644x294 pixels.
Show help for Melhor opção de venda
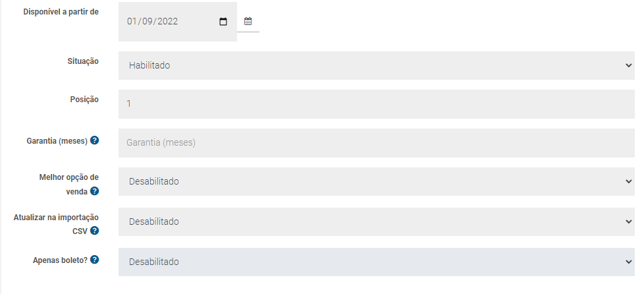pos(94,191)
